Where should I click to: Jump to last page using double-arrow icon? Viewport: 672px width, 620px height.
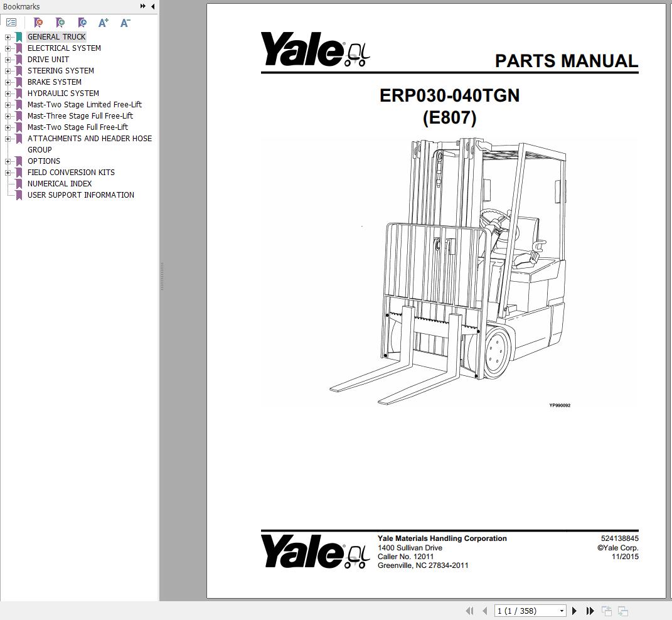(589, 610)
